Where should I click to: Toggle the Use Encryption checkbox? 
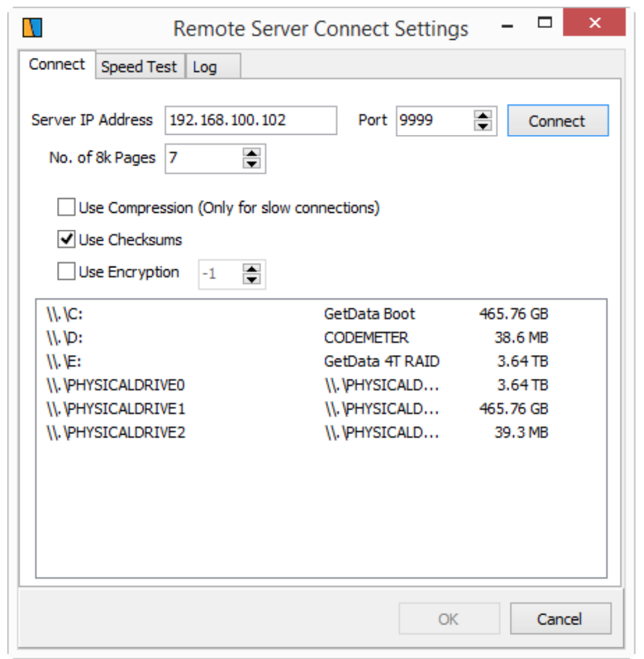(66, 271)
